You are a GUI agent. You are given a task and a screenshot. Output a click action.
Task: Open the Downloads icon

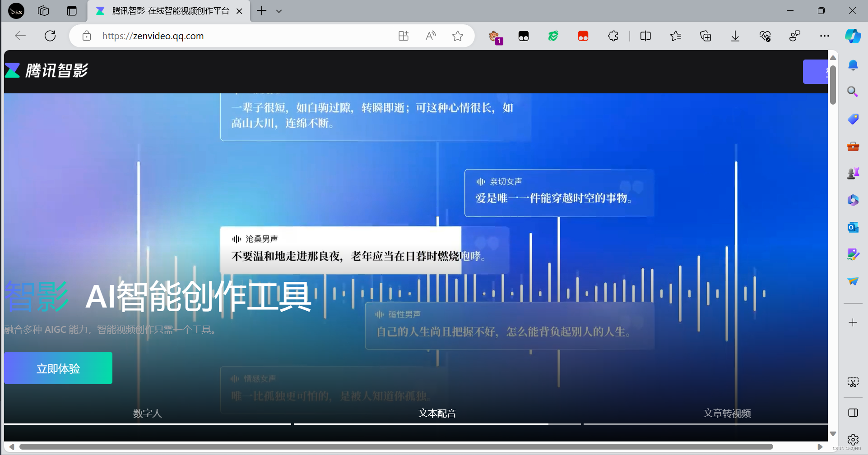(x=735, y=36)
